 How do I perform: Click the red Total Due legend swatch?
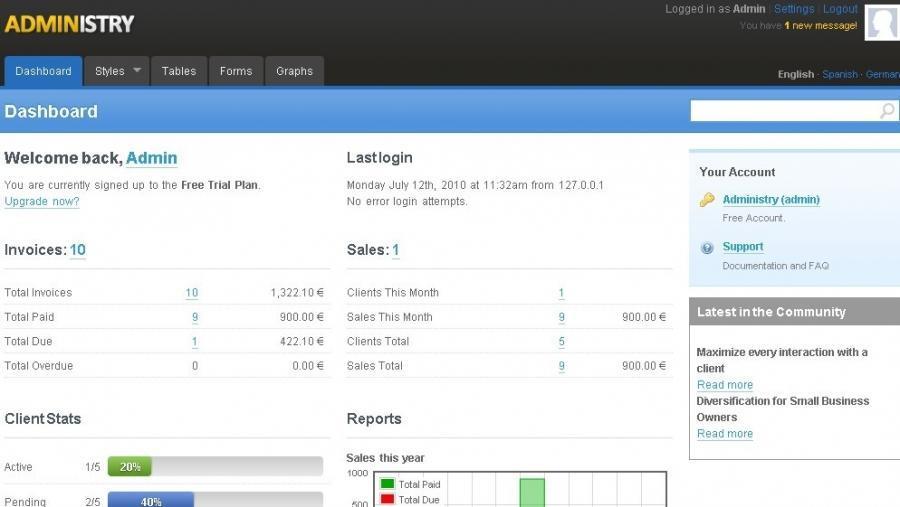(x=387, y=500)
